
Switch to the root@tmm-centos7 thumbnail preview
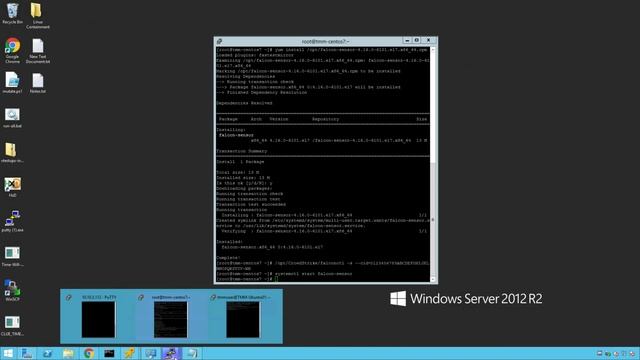(171, 317)
